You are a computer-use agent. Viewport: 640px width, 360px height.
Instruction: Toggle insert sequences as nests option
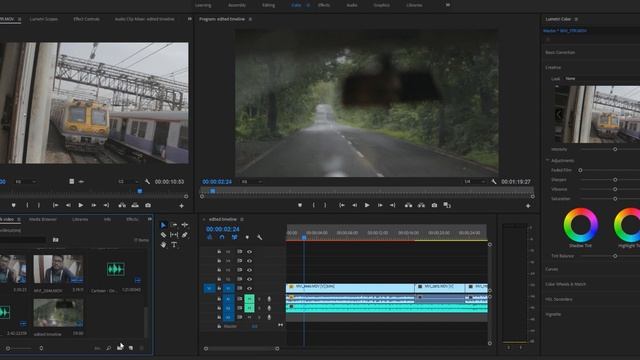pos(210,237)
